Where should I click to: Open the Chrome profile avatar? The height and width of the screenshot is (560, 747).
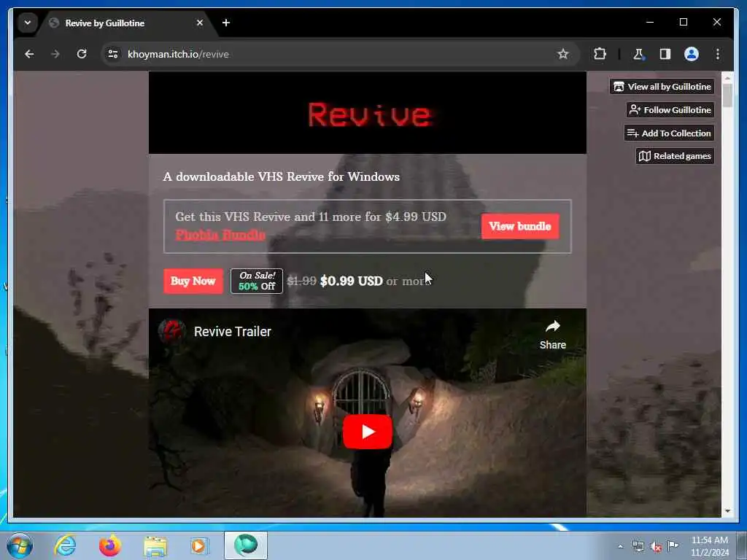692,54
